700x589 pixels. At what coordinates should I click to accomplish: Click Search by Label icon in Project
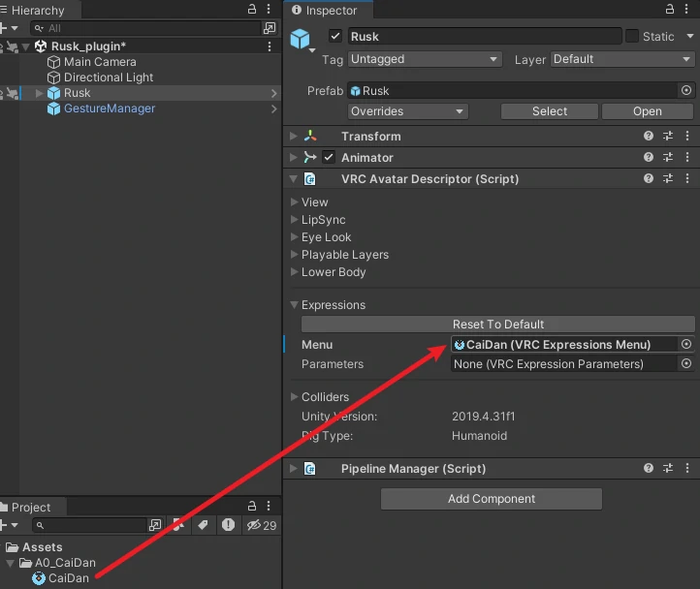pyautogui.click(x=203, y=525)
